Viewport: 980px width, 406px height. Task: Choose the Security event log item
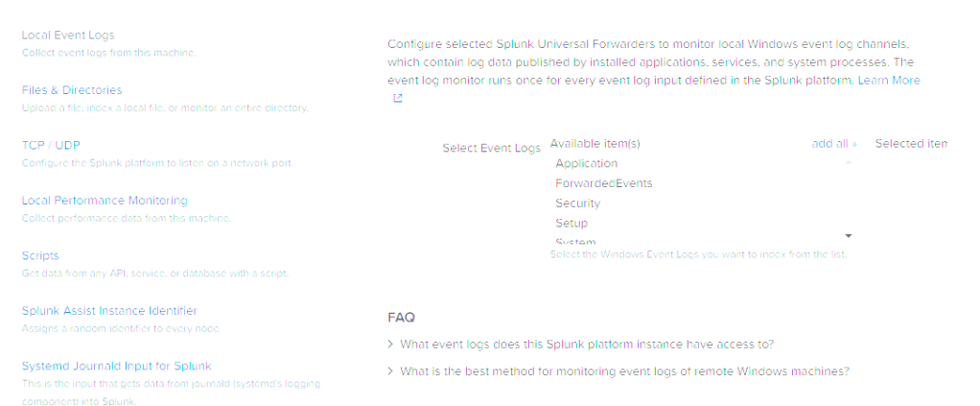click(577, 203)
